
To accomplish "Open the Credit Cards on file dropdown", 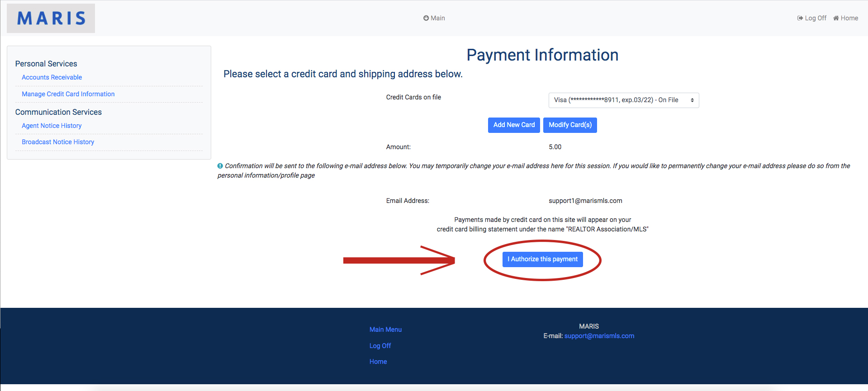I will (x=623, y=100).
